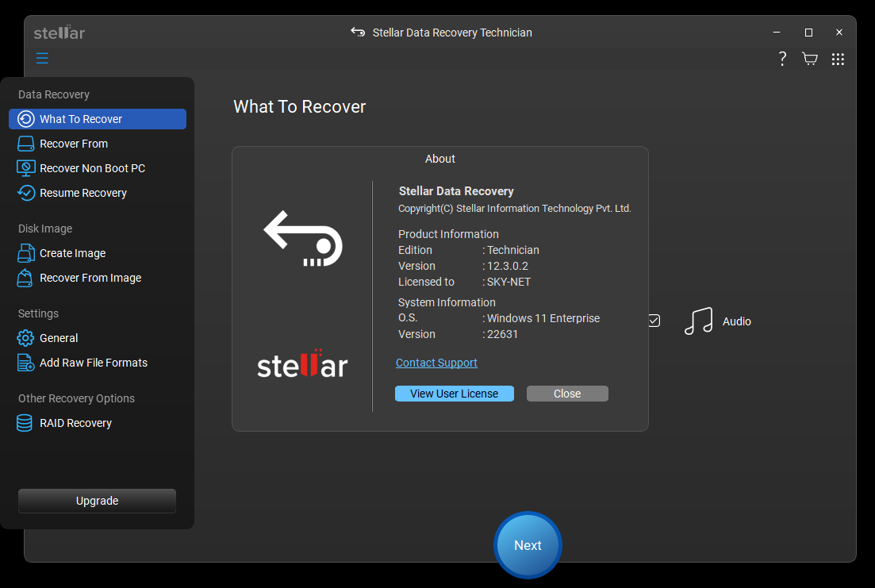Click the Resume Recovery icon
875x588 pixels.
25,193
